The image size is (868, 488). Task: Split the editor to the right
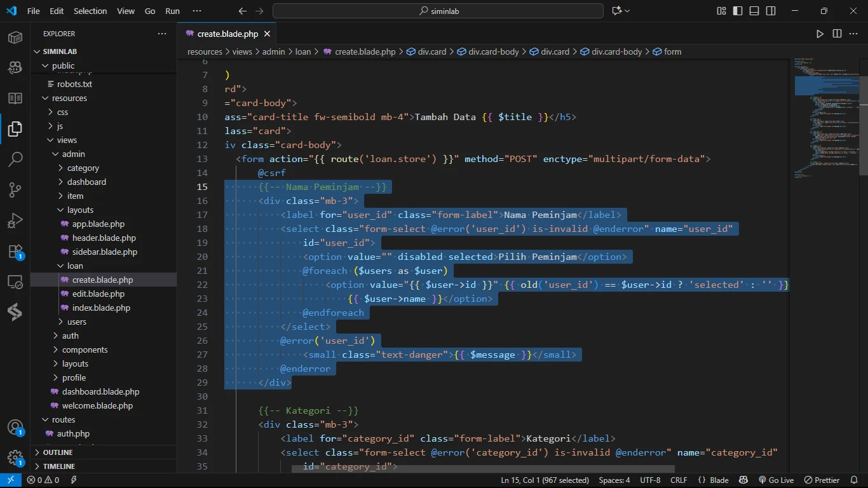pos(837,34)
